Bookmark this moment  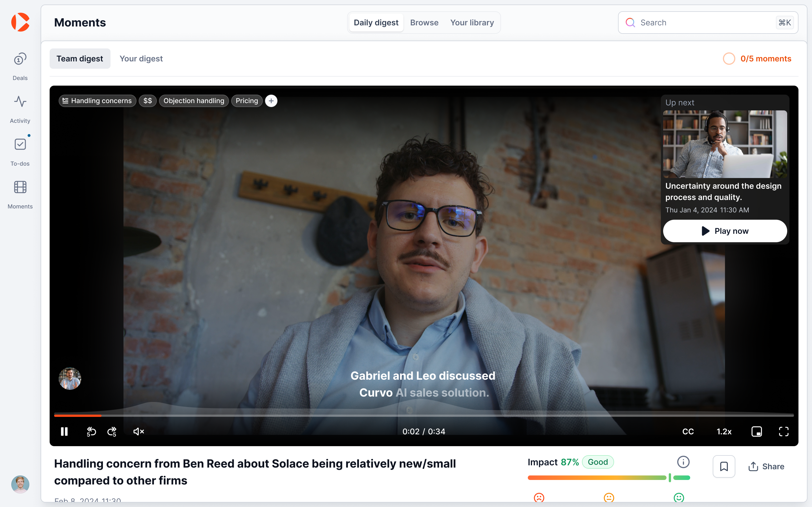pos(724,466)
